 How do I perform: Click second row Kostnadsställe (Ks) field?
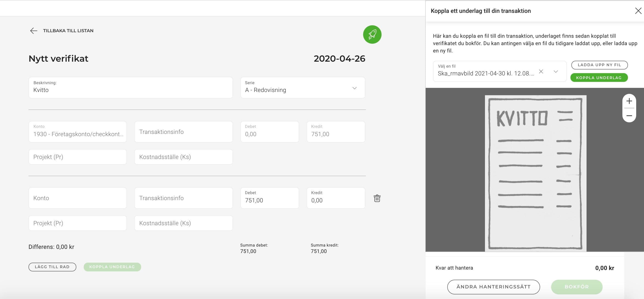(183, 223)
